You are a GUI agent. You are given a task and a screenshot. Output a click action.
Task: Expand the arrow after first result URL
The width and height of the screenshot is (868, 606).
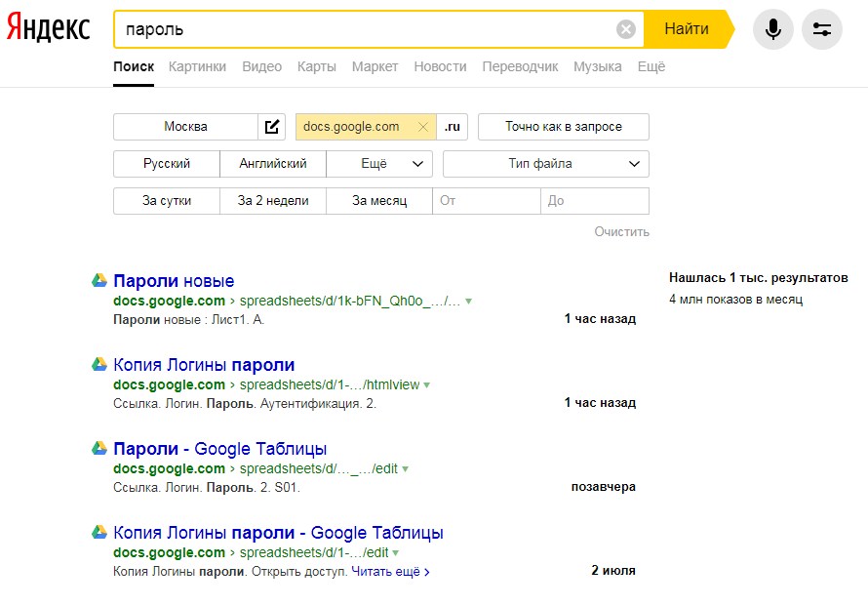468,302
